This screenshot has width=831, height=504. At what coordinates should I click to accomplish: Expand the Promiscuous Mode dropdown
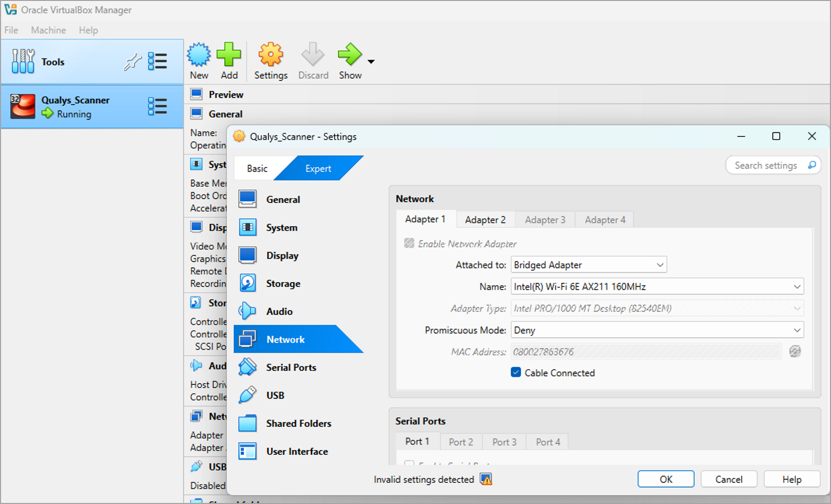[656, 330]
